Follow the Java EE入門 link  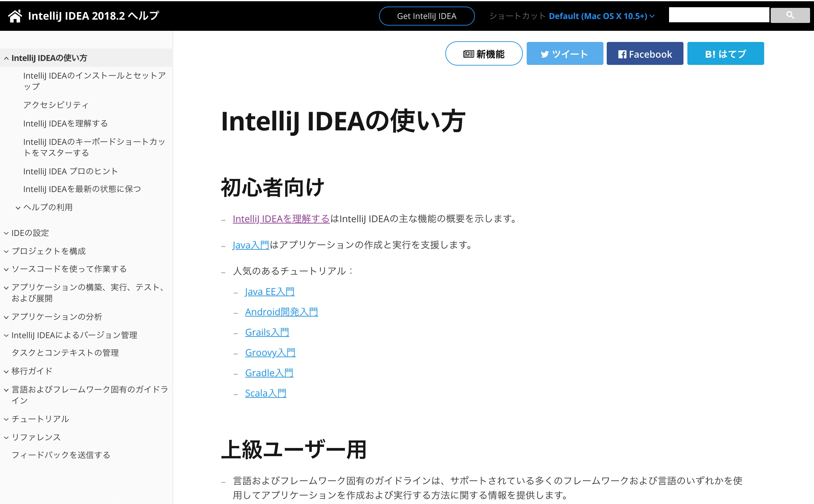pyautogui.click(x=270, y=292)
